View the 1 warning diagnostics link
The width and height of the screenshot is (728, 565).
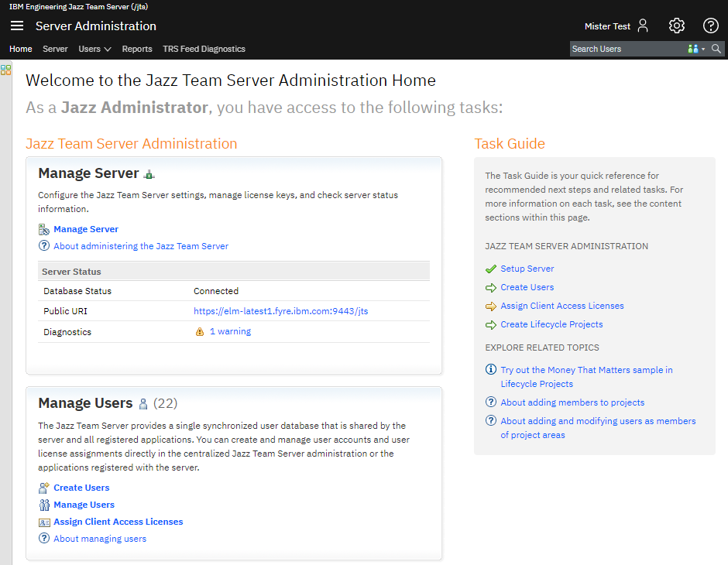coord(230,331)
